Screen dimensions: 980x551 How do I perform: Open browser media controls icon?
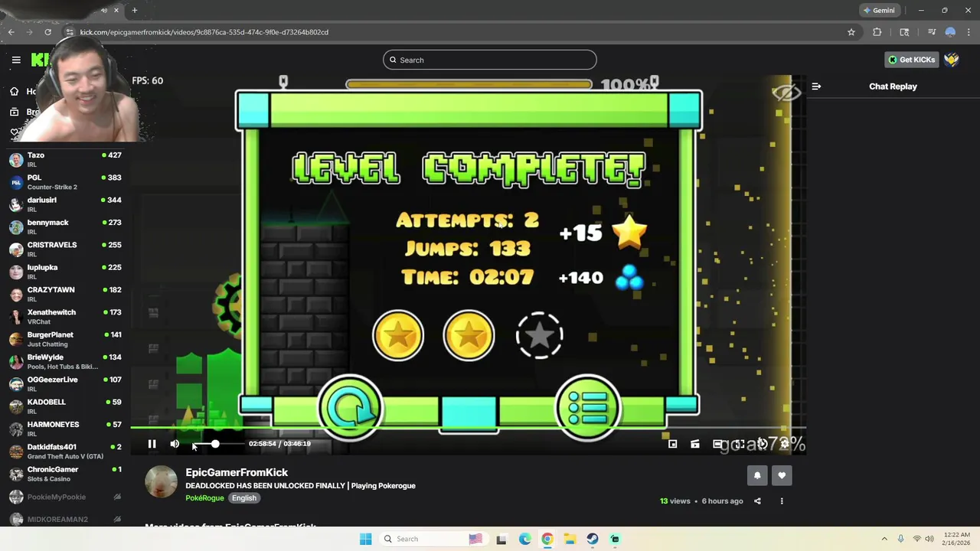932,32
